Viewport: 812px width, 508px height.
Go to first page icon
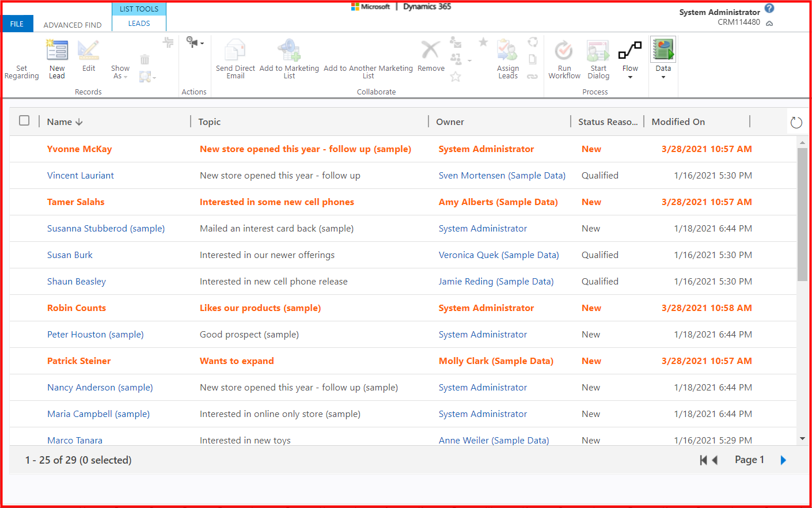[703, 460]
